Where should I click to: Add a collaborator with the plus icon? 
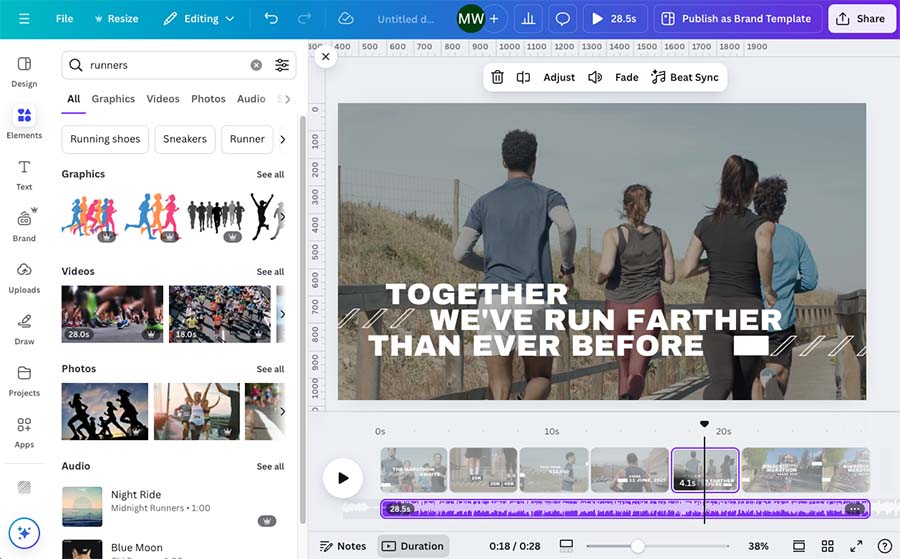(x=494, y=19)
